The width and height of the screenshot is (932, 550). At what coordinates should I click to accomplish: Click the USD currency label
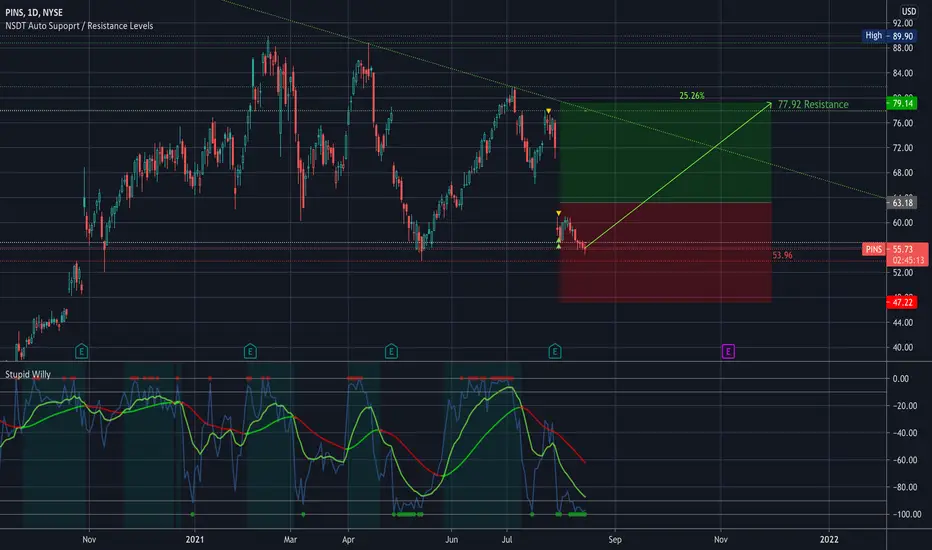point(909,11)
